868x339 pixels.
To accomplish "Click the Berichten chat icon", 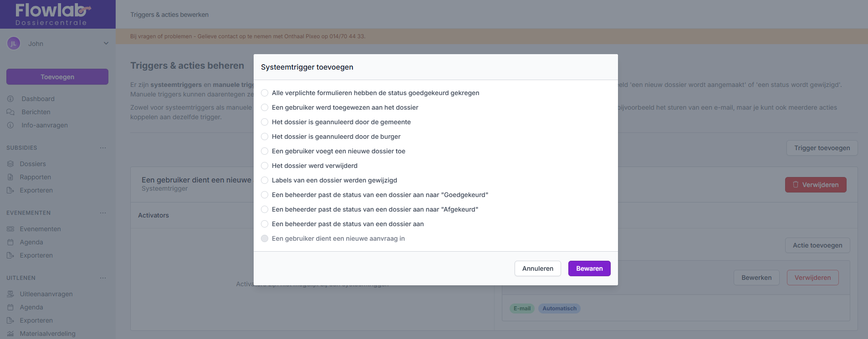I will (10, 112).
